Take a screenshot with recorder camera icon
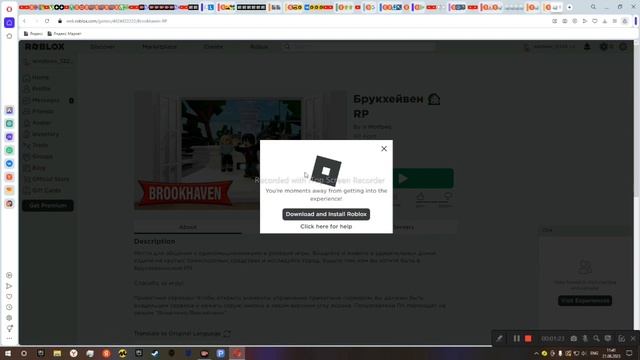The width and height of the screenshot is (640, 360). 573,338
